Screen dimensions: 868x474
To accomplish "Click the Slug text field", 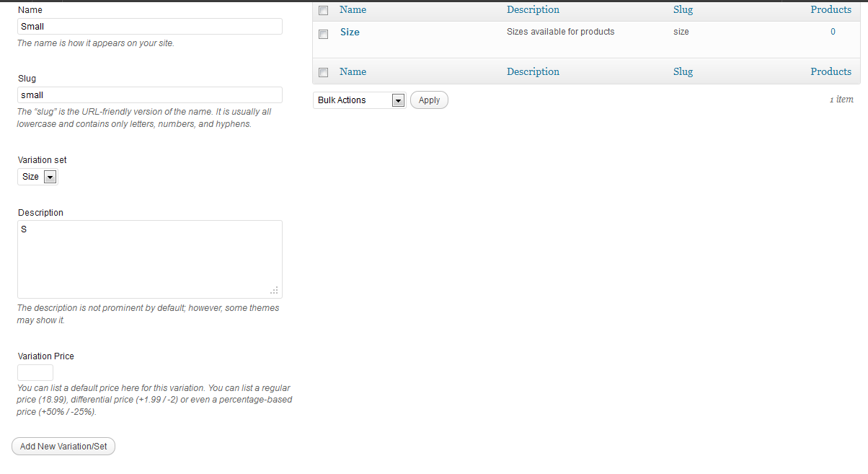I will (x=149, y=95).
